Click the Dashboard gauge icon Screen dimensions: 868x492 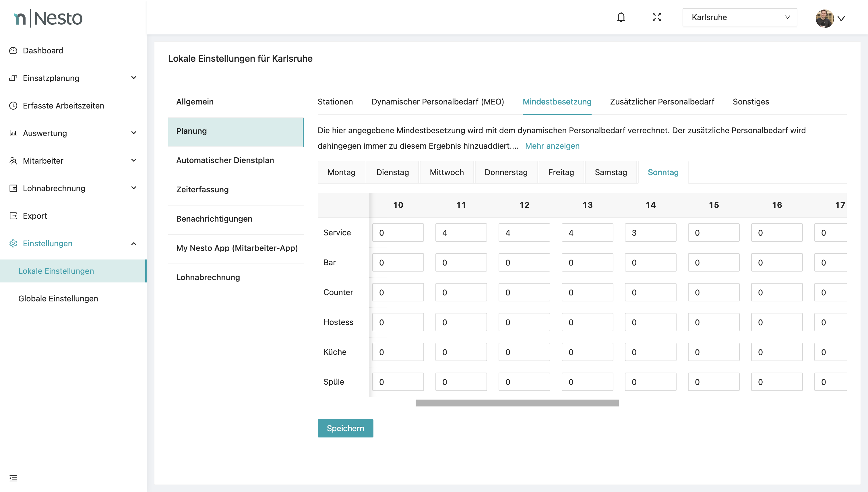point(13,51)
